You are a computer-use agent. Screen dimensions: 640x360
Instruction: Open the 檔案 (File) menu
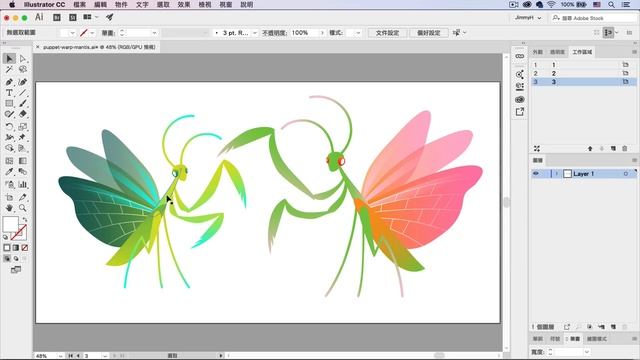[80, 4]
